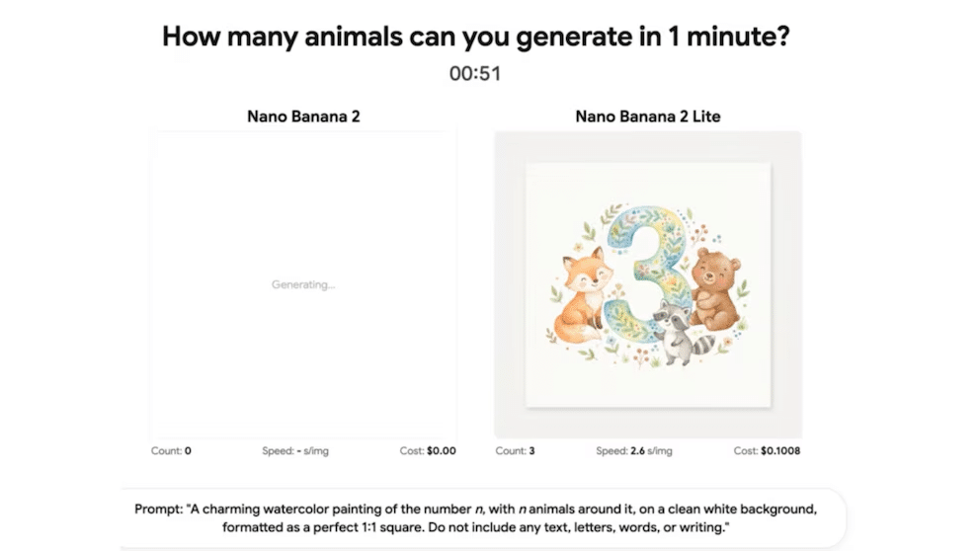Open the generated number 3 watercolor image
Image resolution: width=980 pixels, height=551 pixels.
pyautogui.click(x=648, y=284)
